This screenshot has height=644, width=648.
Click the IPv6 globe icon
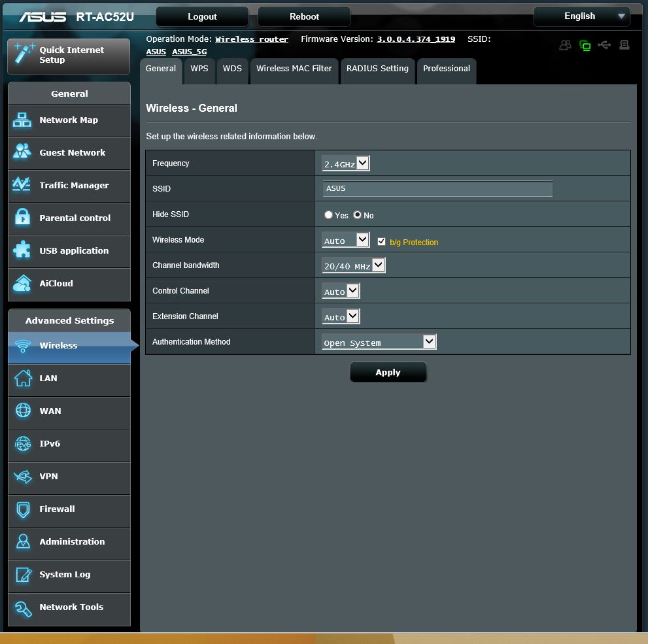coord(23,444)
